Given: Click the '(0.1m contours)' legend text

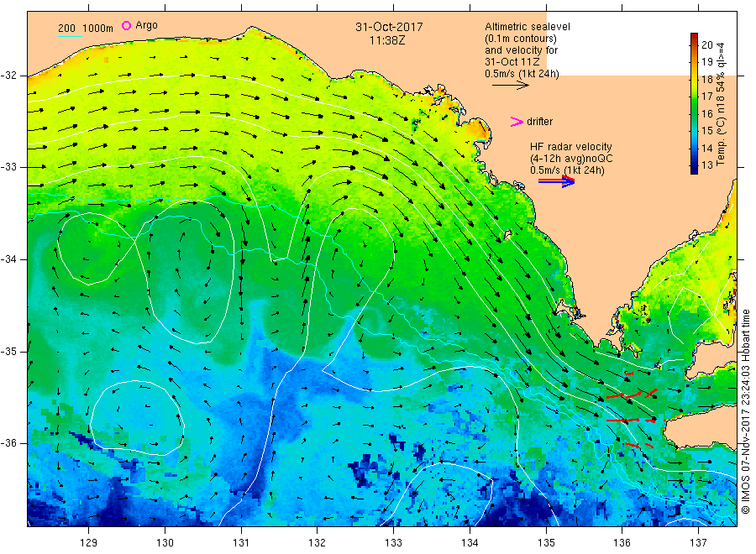Looking at the screenshot, I should pos(521,39).
